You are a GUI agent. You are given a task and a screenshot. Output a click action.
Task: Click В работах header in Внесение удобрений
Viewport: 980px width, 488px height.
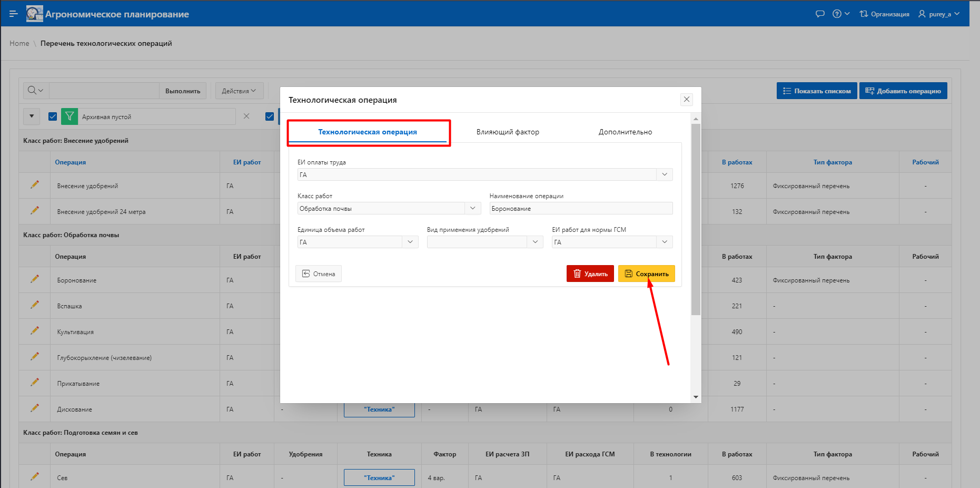pyautogui.click(x=737, y=162)
